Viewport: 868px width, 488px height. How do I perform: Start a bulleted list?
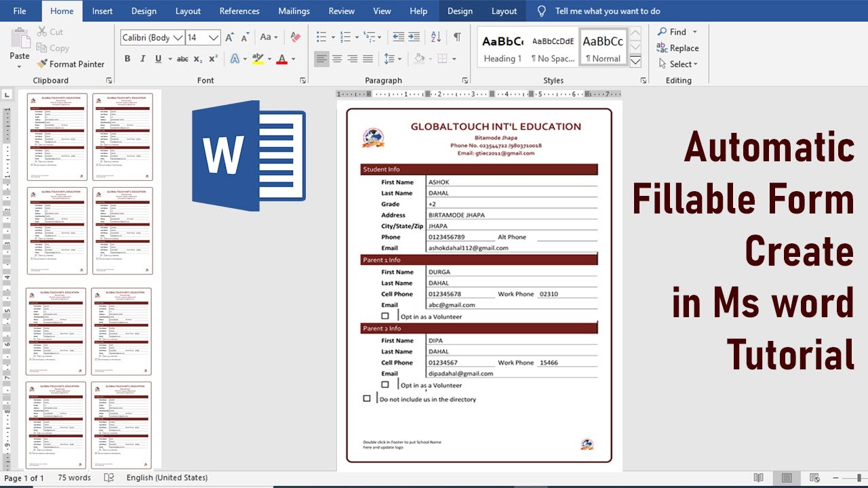pyautogui.click(x=321, y=37)
